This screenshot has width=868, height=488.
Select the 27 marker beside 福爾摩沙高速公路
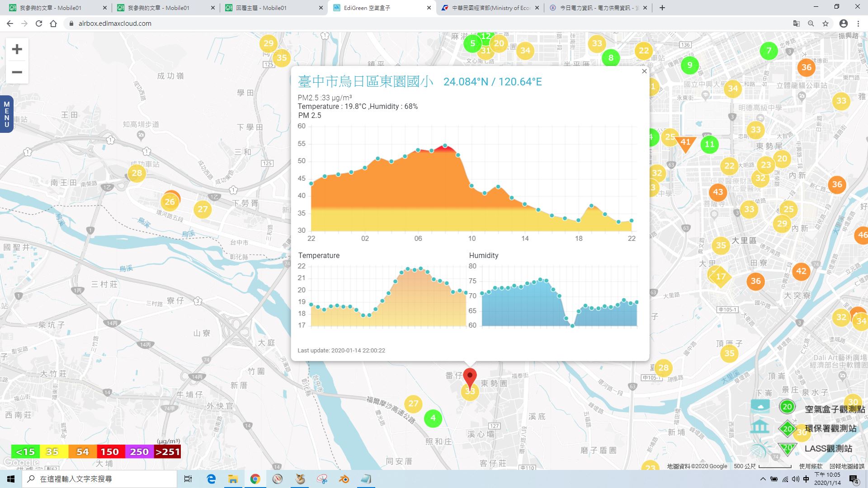tap(413, 404)
